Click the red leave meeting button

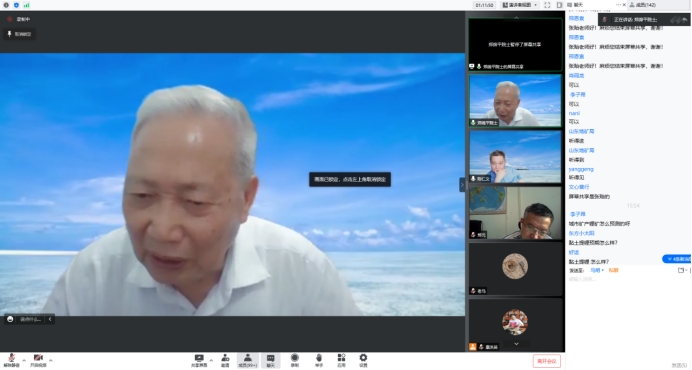coord(547,361)
